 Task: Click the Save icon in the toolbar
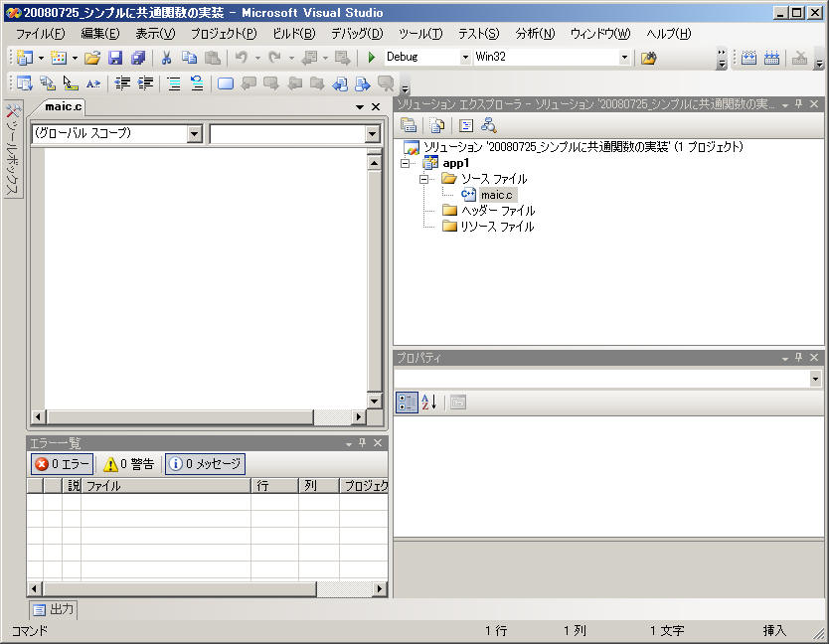[x=114, y=58]
